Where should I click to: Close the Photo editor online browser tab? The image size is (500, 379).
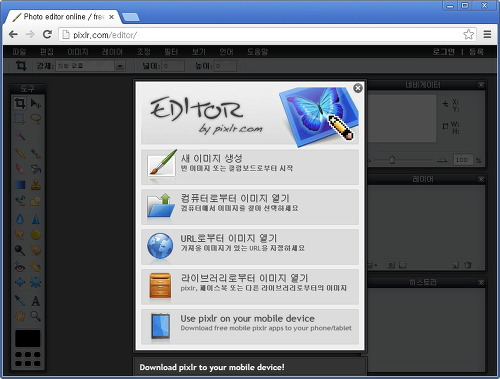111,17
